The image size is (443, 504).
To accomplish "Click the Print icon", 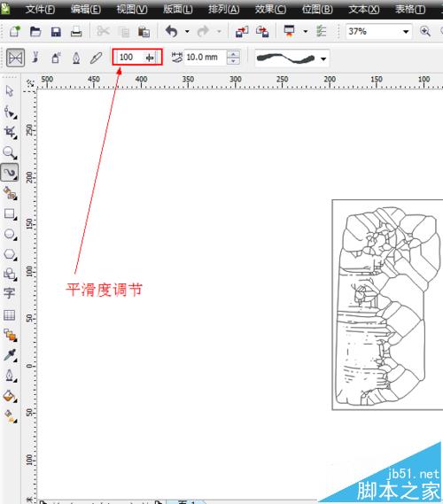I will (x=76, y=32).
